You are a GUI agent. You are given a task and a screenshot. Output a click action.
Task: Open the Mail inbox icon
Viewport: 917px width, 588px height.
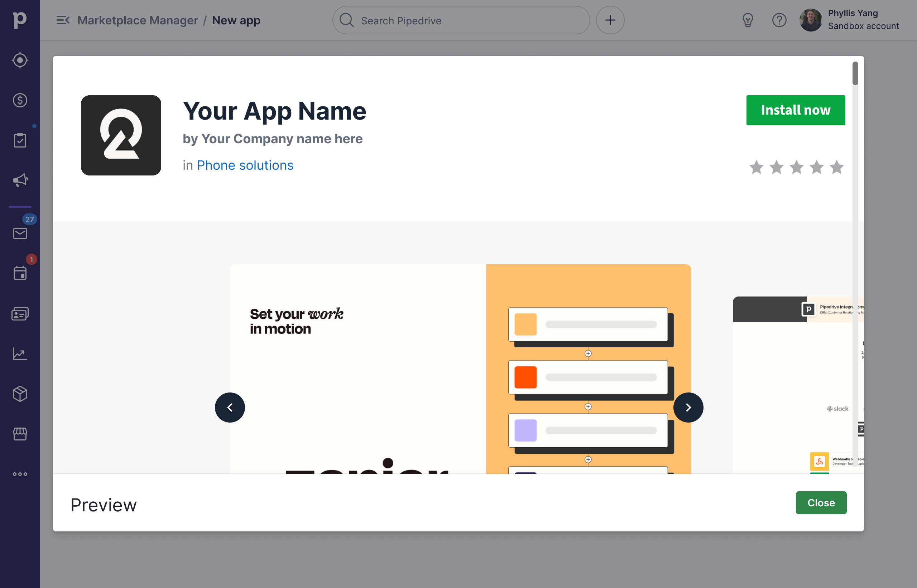pos(20,233)
